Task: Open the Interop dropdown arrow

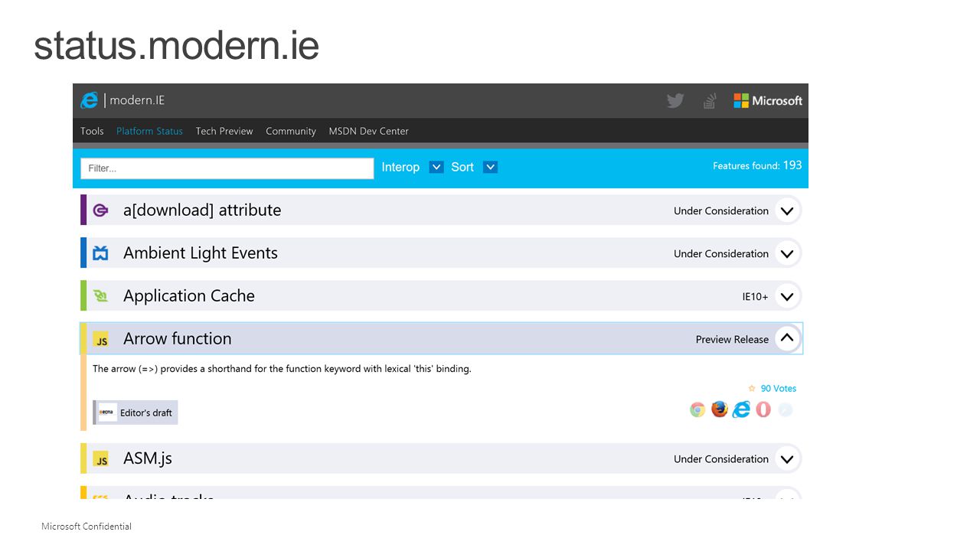Action: [x=436, y=167]
